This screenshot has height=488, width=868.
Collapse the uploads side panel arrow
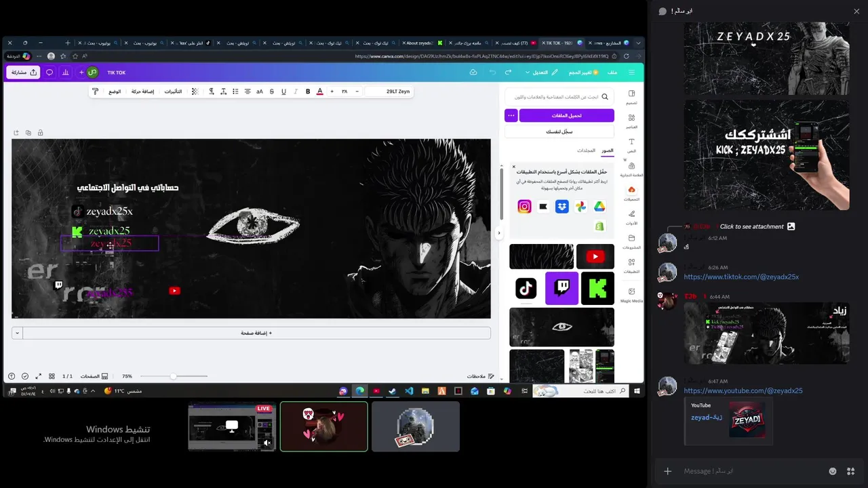[x=499, y=232]
